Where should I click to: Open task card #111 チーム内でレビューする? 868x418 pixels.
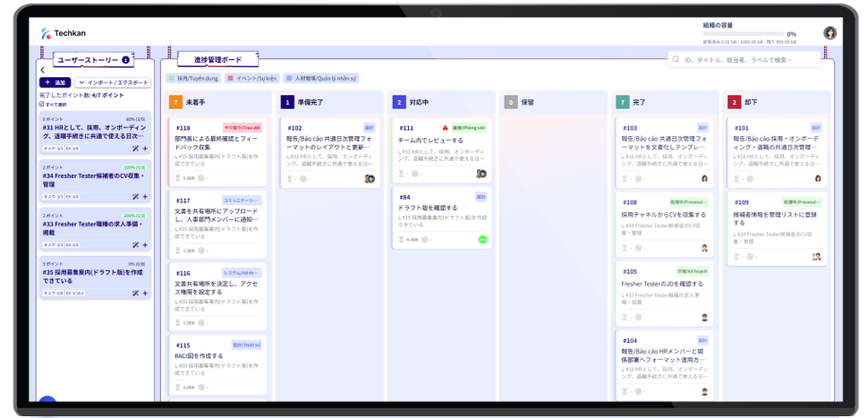click(x=441, y=150)
